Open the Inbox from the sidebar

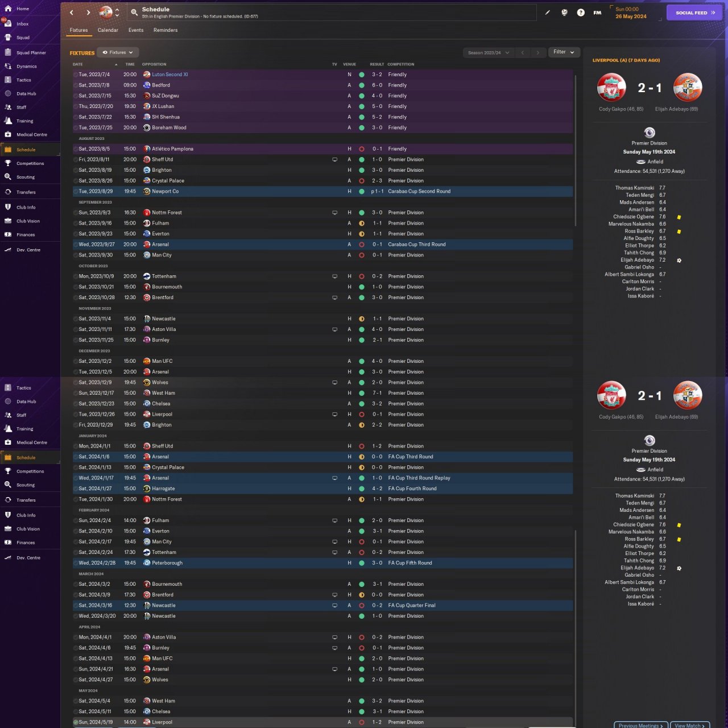(x=22, y=24)
